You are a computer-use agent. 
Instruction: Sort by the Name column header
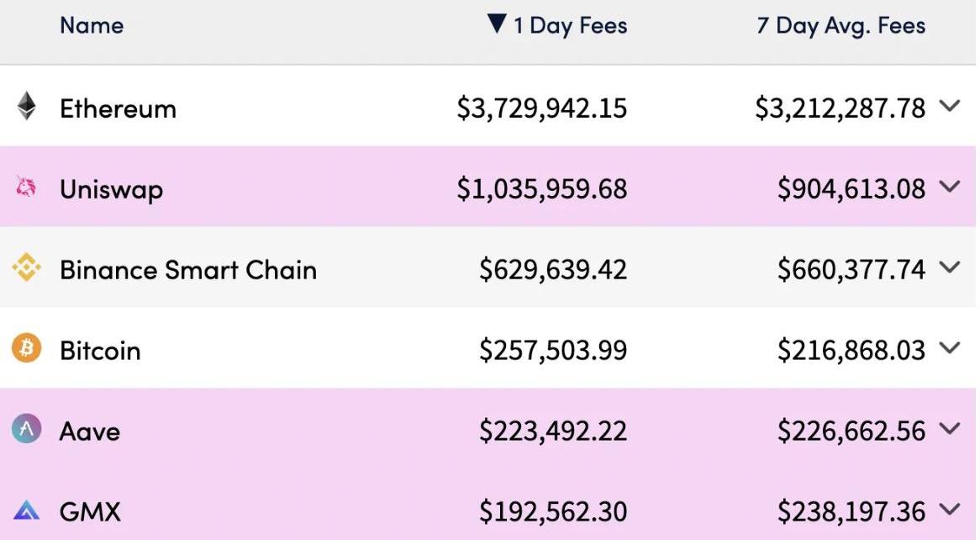point(92,26)
